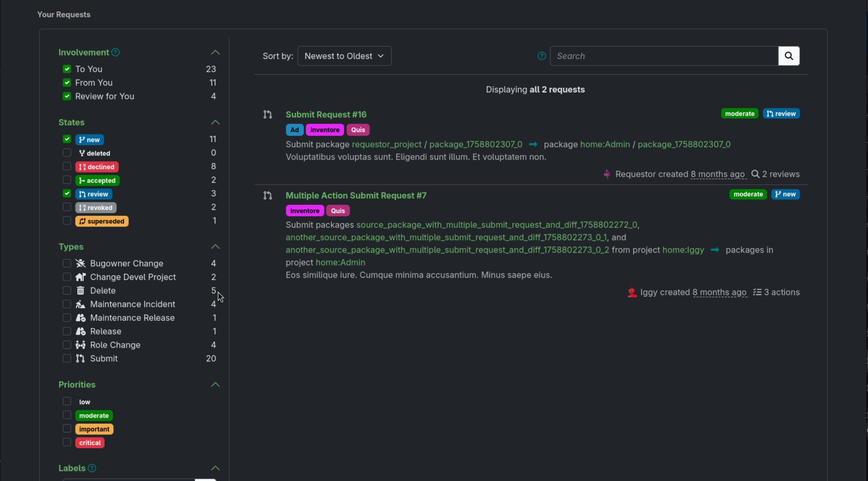The width and height of the screenshot is (868, 481).
Task: Click submit icon beside Multiple Action Submit Request #7
Action: pos(268,196)
